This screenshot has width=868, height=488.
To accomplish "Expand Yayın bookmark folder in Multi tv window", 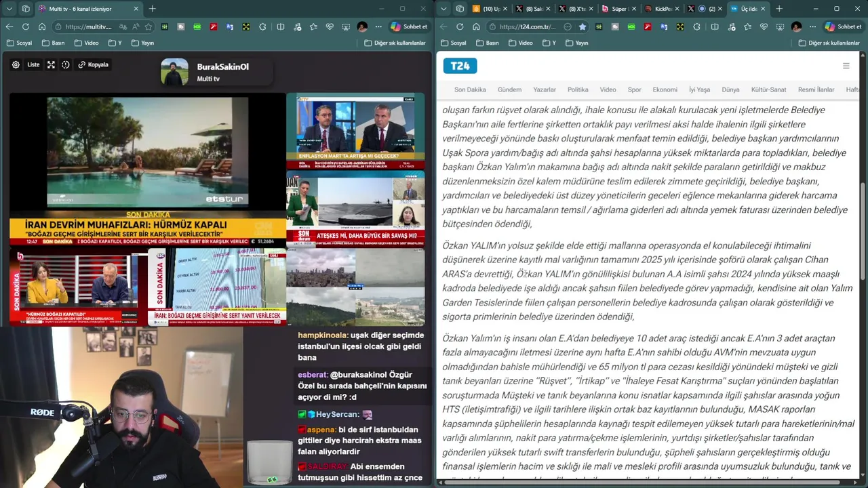I will 142,43.
